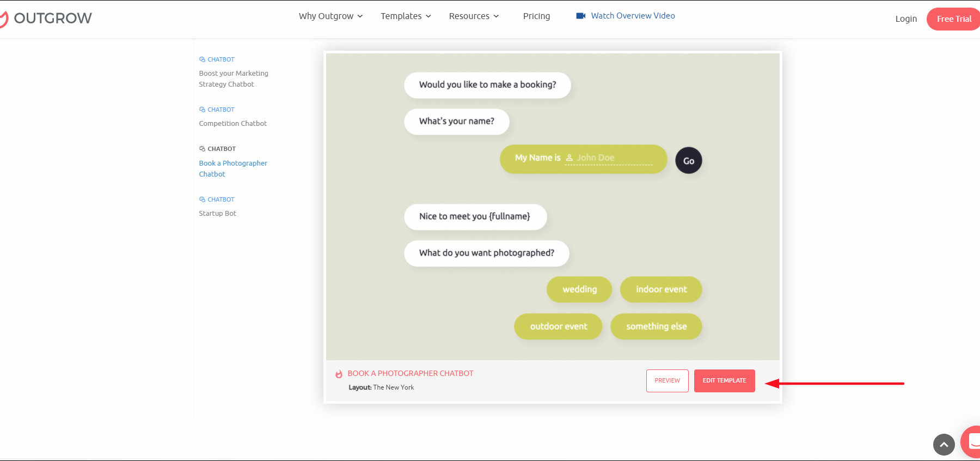This screenshot has height=461, width=980.
Task: Open the chat widget bubble
Action: (972, 441)
